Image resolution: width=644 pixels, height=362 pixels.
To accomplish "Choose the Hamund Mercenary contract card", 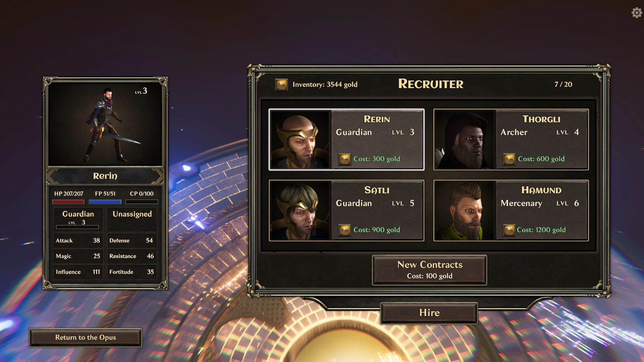I will (511, 210).
